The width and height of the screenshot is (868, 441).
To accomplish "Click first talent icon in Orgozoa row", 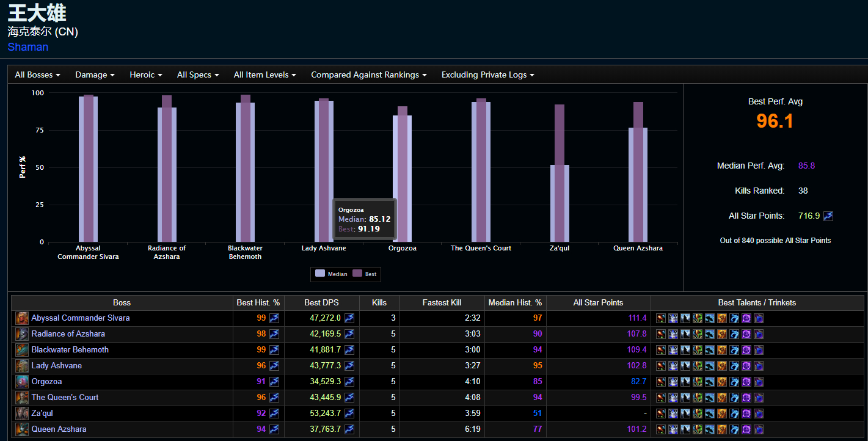I will click(x=660, y=382).
